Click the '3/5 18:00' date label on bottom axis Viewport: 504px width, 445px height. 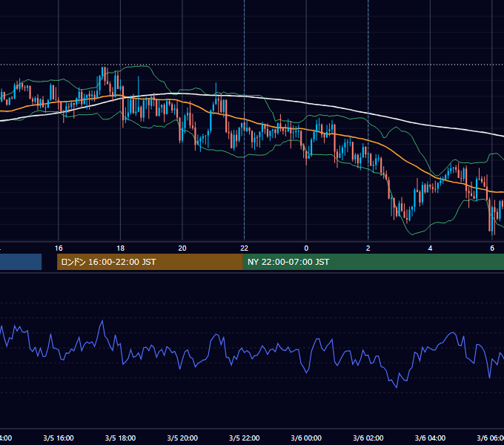point(121,438)
